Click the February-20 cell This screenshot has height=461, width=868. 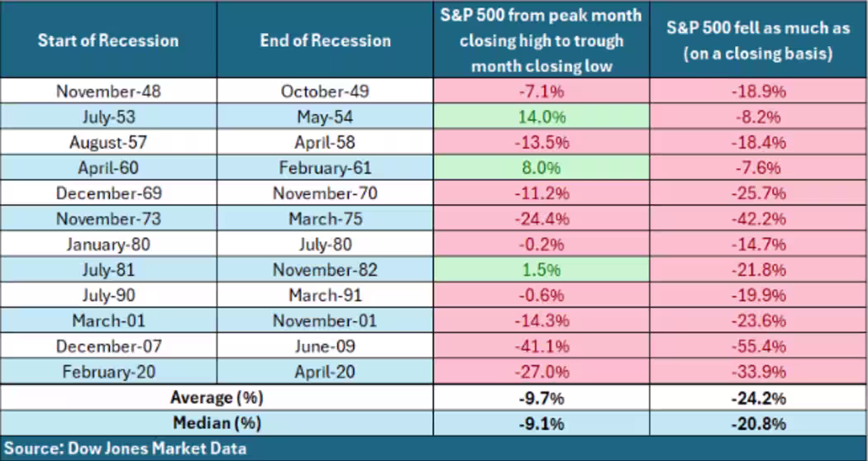(x=107, y=373)
